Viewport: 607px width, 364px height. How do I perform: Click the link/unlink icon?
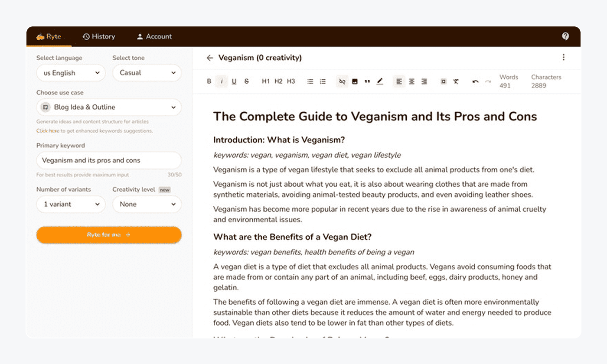(342, 81)
